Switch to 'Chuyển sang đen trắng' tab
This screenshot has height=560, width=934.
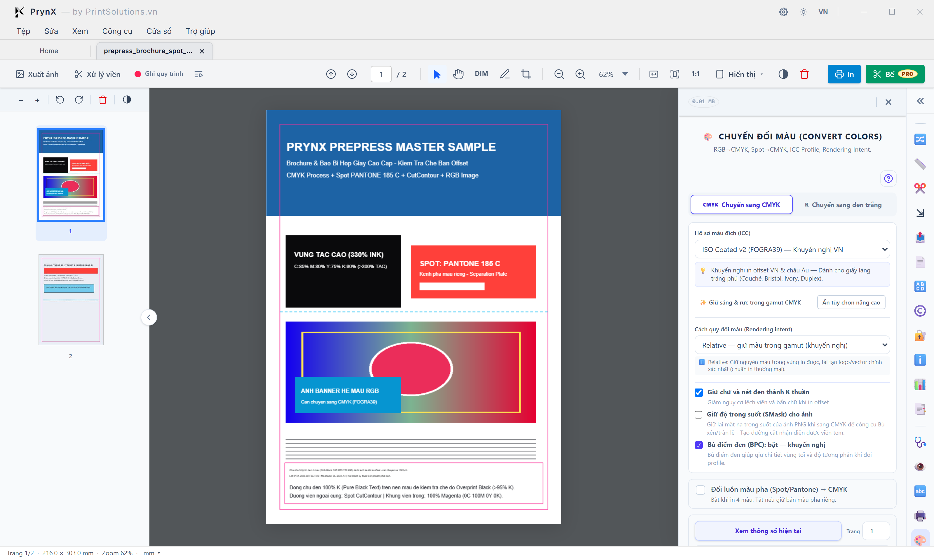843,205
